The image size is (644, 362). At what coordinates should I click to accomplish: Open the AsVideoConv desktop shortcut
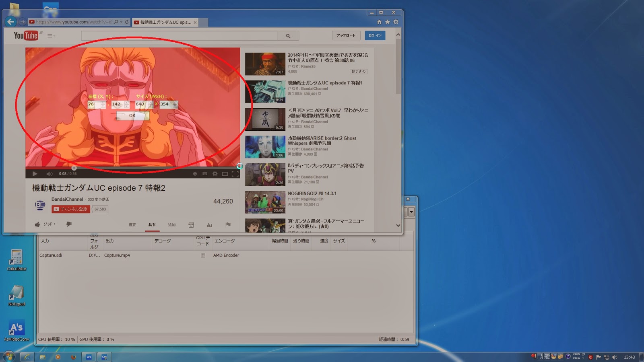coord(17,331)
